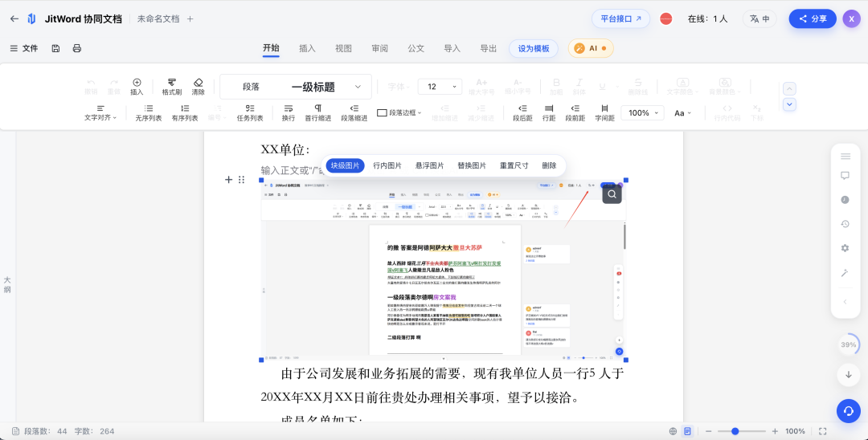Open the comments panel in right sidebar
The height and width of the screenshot is (440, 868).
click(x=845, y=176)
